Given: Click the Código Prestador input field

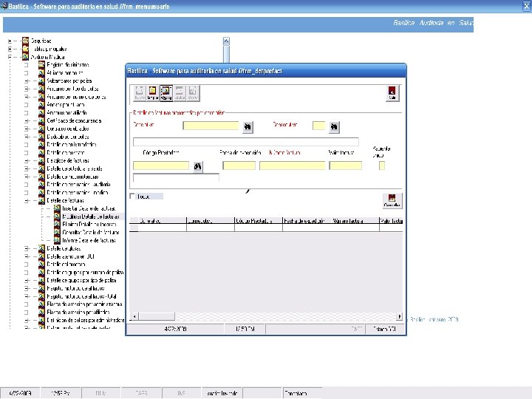Looking at the screenshot, I should coord(161,166).
